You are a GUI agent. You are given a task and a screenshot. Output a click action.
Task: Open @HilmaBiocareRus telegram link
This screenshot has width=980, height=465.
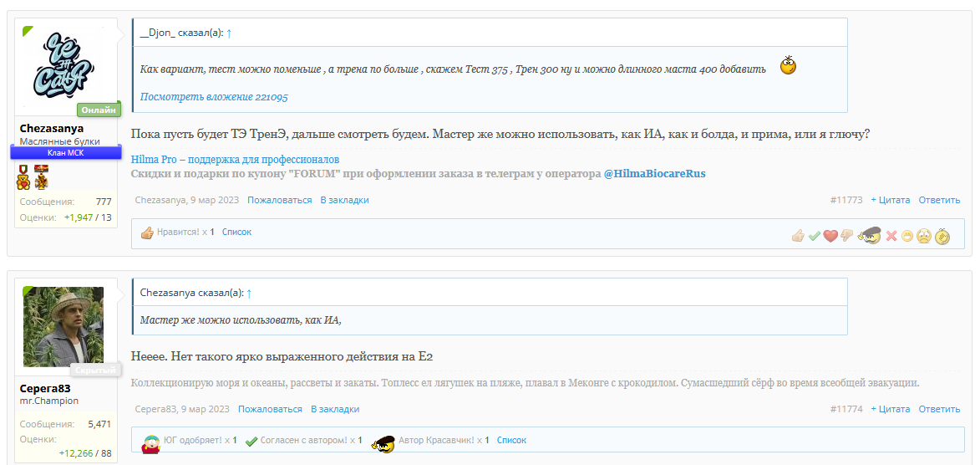click(x=654, y=173)
